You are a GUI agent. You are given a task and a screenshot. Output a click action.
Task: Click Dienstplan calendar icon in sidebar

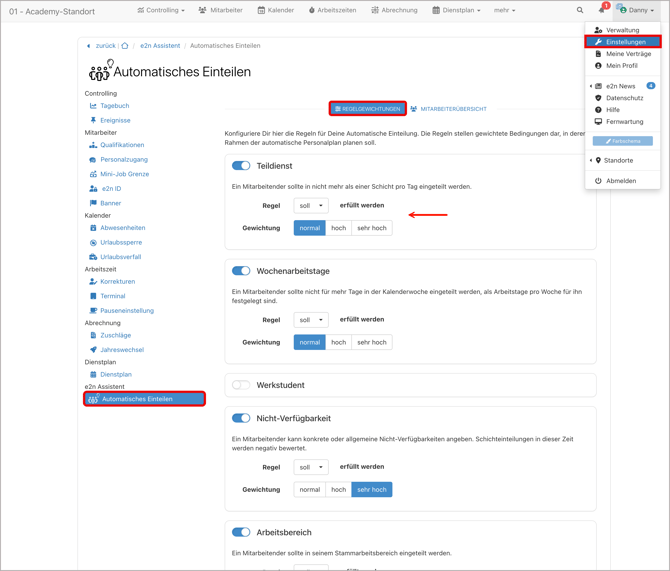[x=93, y=374]
